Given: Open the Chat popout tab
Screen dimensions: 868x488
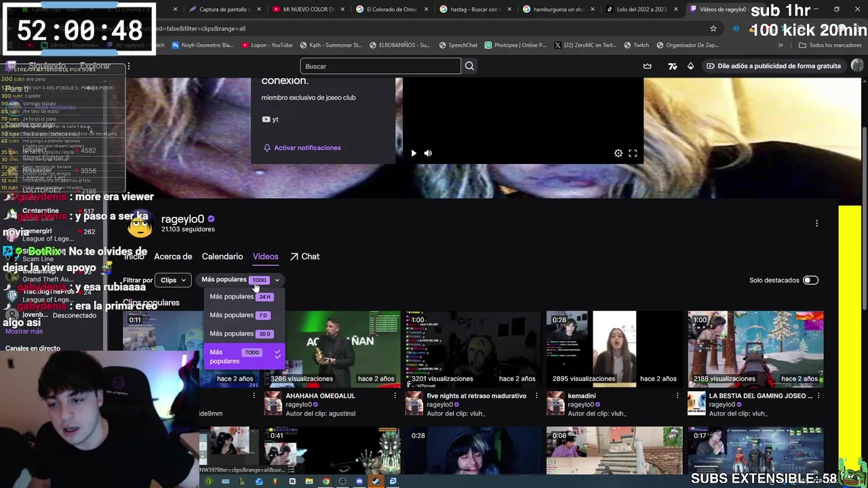Looking at the screenshot, I should pos(304,256).
